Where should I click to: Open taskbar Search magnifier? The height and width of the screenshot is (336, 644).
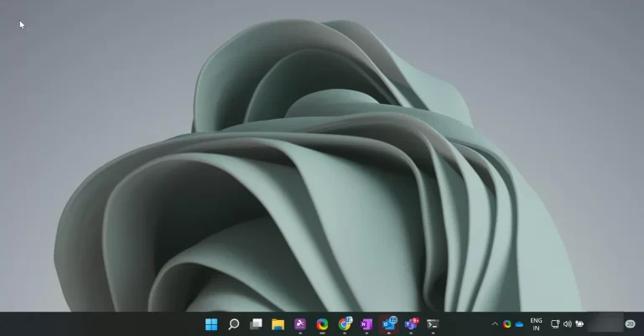pyautogui.click(x=234, y=324)
